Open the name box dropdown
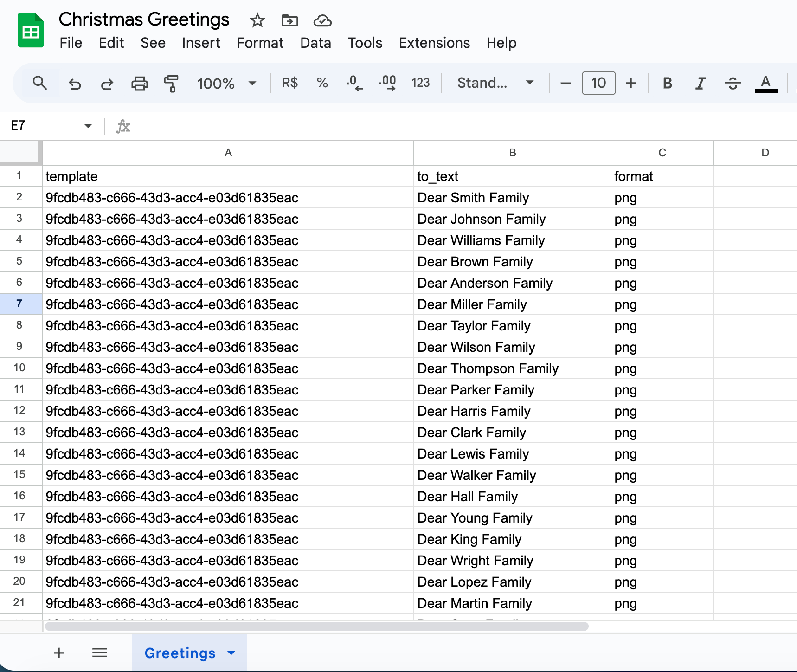This screenshot has width=797, height=672. click(x=87, y=126)
